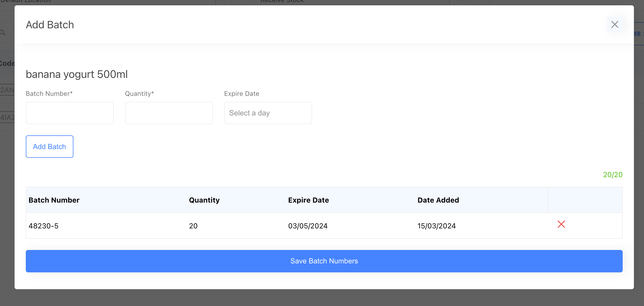Click quantity value 20 in table row
Viewport: 644px width, 306px height.
point(193,226)
